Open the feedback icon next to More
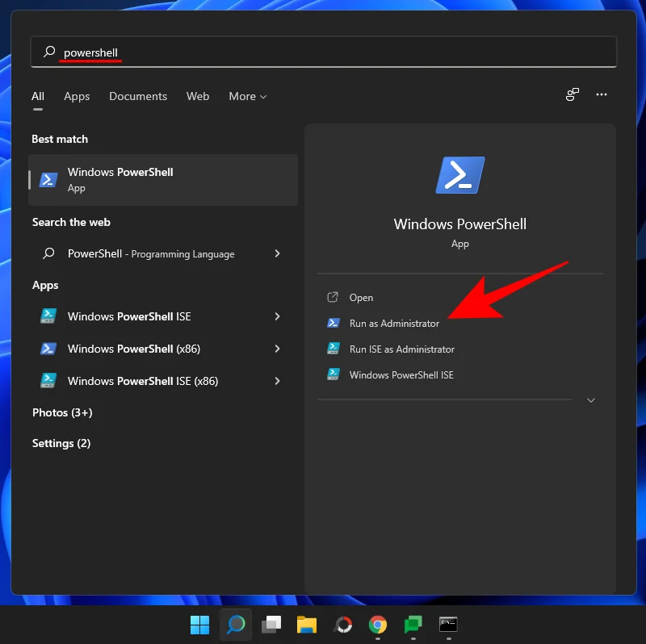646x644 pixels. click(573, 94)
